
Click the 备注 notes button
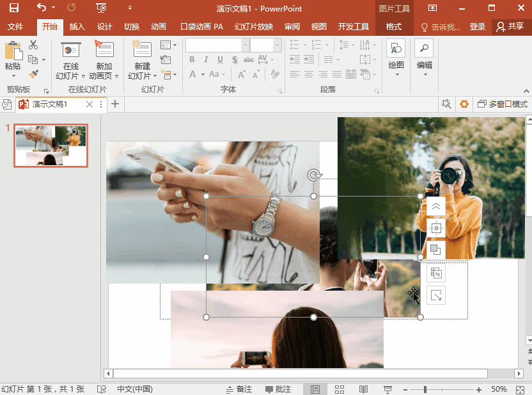[239, 389]
